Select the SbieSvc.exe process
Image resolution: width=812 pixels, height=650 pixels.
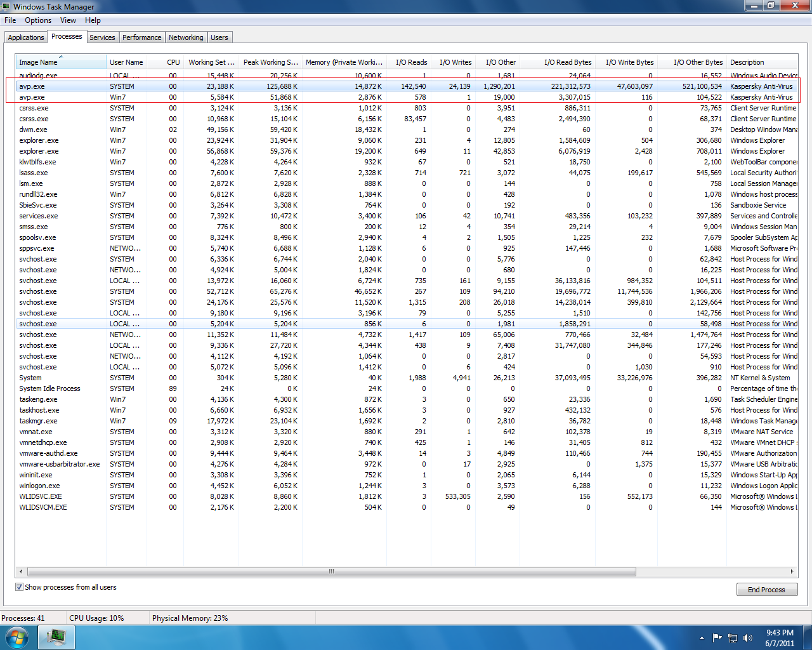pos(407,205)
